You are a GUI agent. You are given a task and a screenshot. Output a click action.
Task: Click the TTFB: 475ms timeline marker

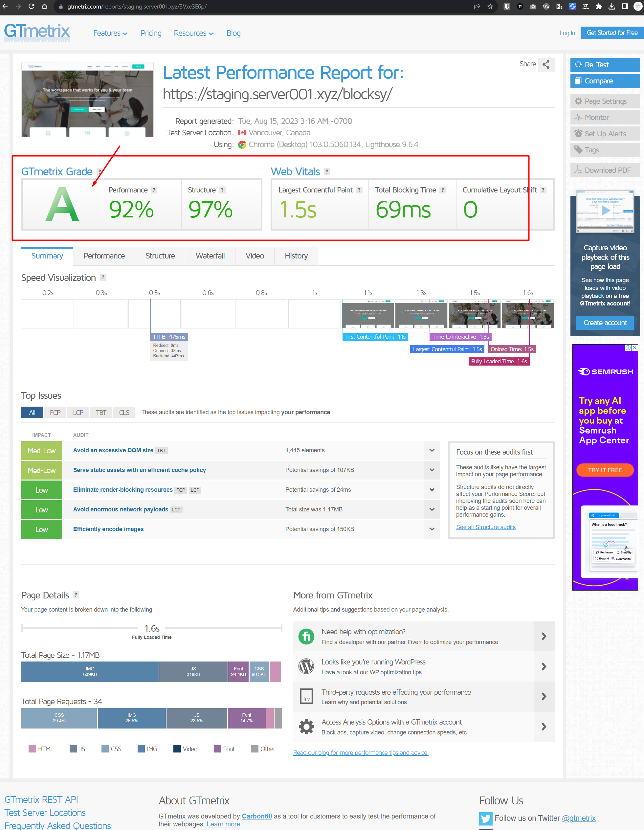coord(169,337)
